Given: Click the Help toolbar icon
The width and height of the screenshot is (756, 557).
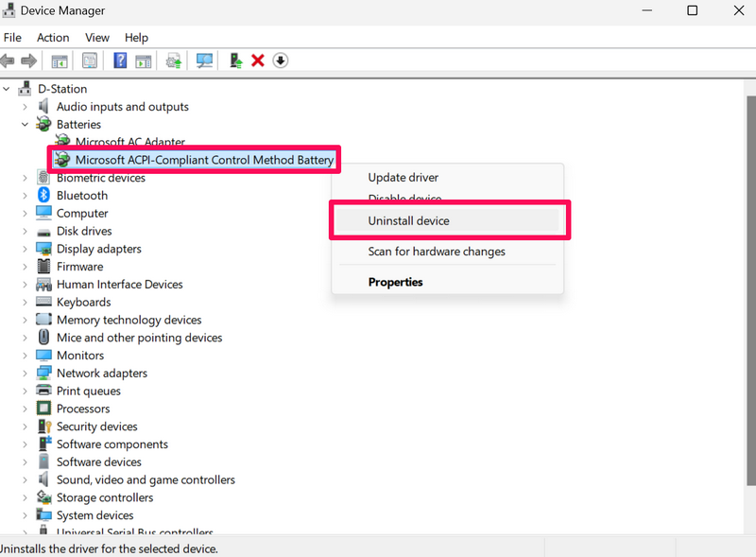Looking at the screenshot, I should (x=120, y=61).
